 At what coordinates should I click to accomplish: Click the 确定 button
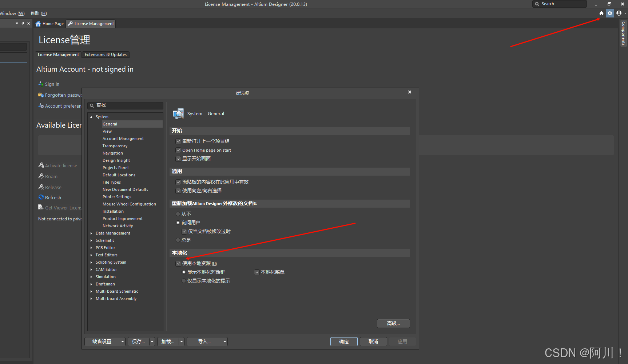(x=344, y=341)
